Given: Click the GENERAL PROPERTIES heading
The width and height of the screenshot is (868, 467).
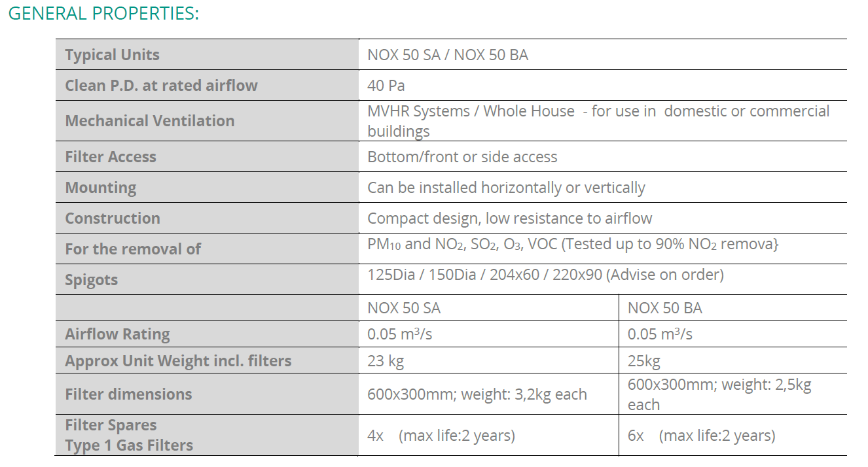Looking at the screenshot, I should click(103, 13).
